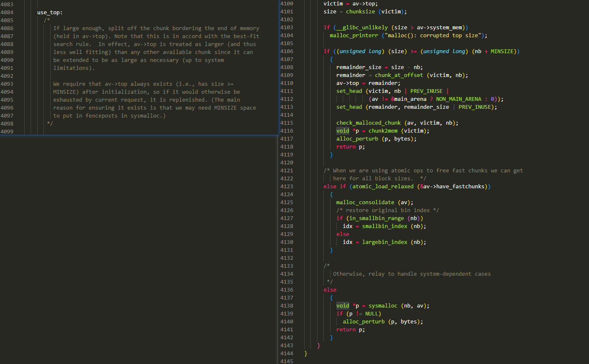Click the chunk_at_offset function call
This screenshot has width=589, height=364.
click(x=399, y=75)
